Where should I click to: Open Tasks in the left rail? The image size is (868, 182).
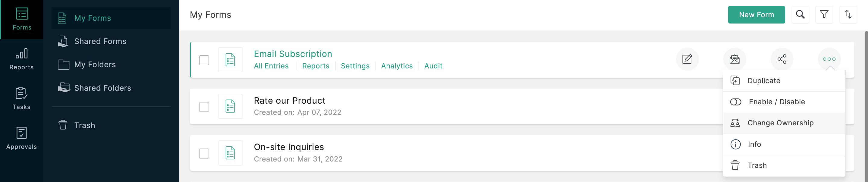click(22, 99)
